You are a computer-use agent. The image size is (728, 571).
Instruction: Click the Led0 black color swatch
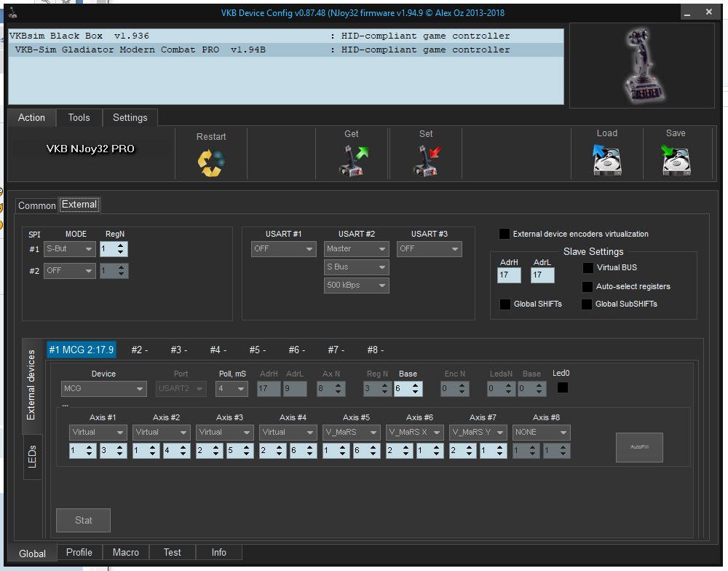coord(562,388)
